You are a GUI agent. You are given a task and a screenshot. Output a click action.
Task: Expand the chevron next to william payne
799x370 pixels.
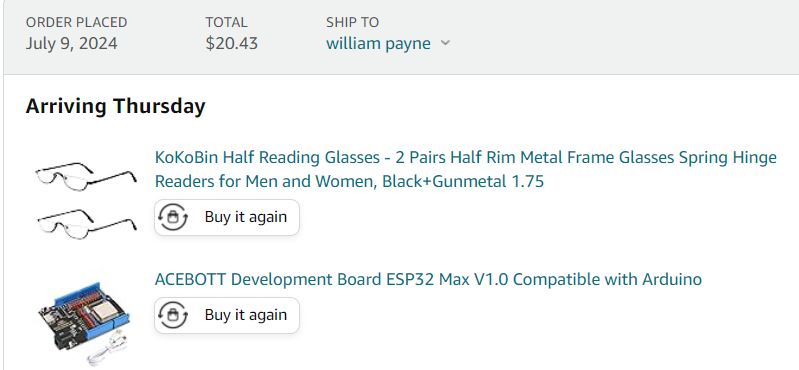point(445,43)
